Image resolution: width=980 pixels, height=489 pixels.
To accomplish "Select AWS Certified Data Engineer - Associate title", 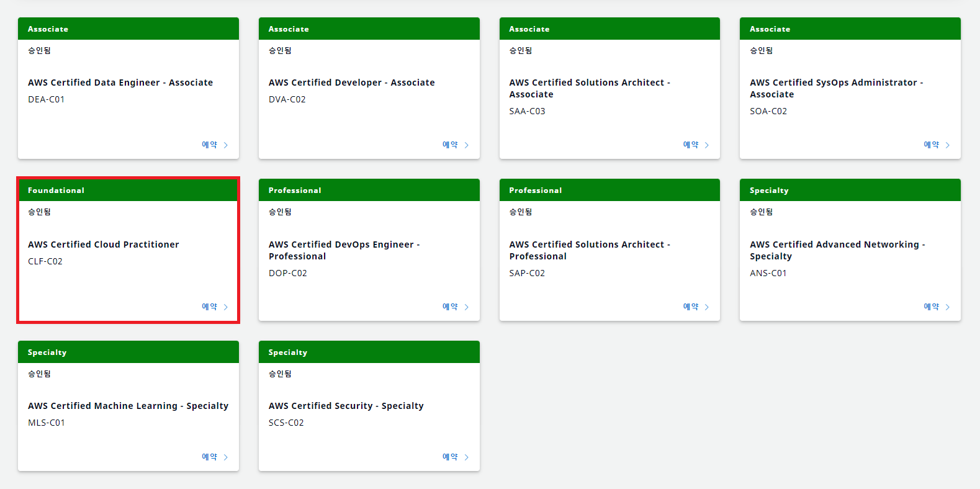I will coord(120,83).
